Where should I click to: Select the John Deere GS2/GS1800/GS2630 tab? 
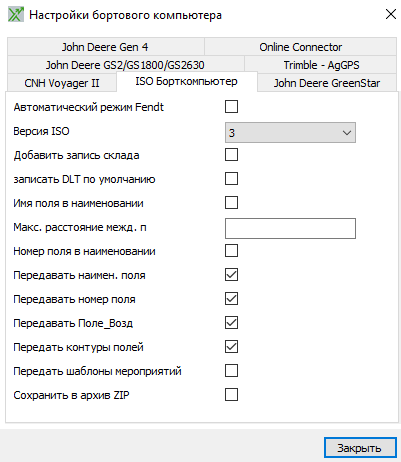click(125, 65)
